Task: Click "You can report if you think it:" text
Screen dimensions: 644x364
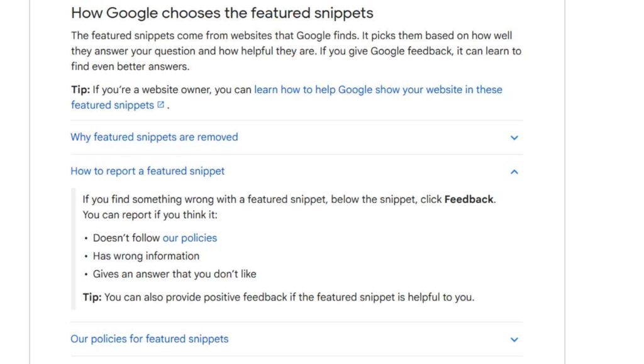Action: (x=150, y=215)
